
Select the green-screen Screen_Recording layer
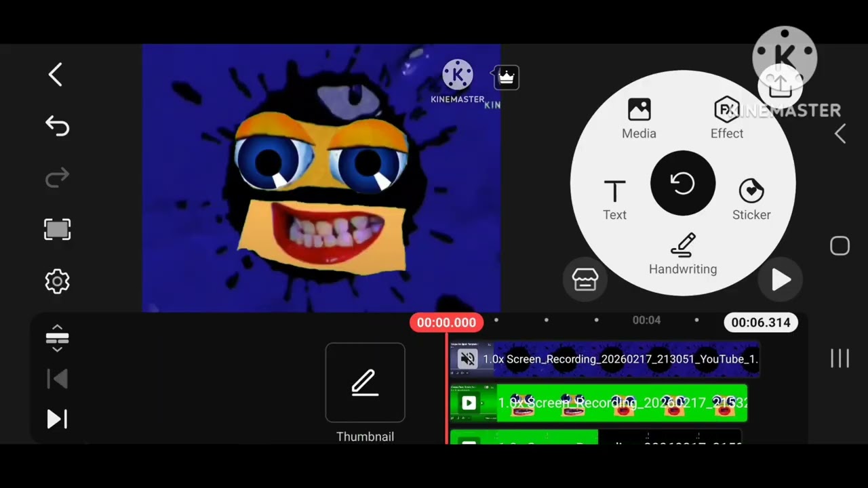[x=599, y=403]
